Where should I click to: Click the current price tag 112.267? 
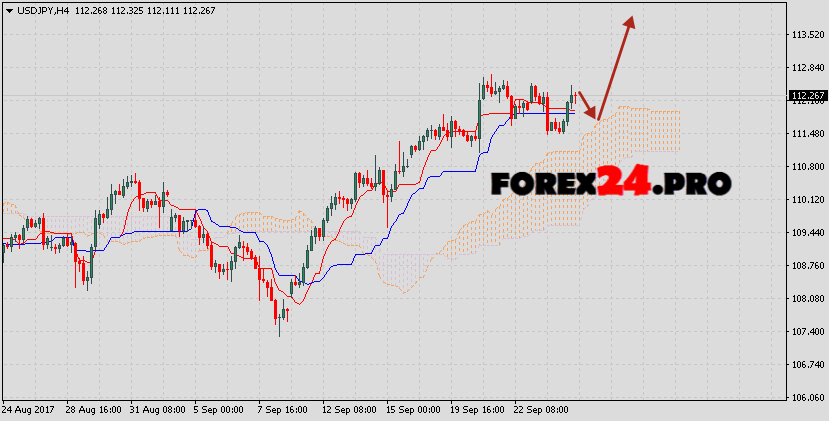(807, 96)
